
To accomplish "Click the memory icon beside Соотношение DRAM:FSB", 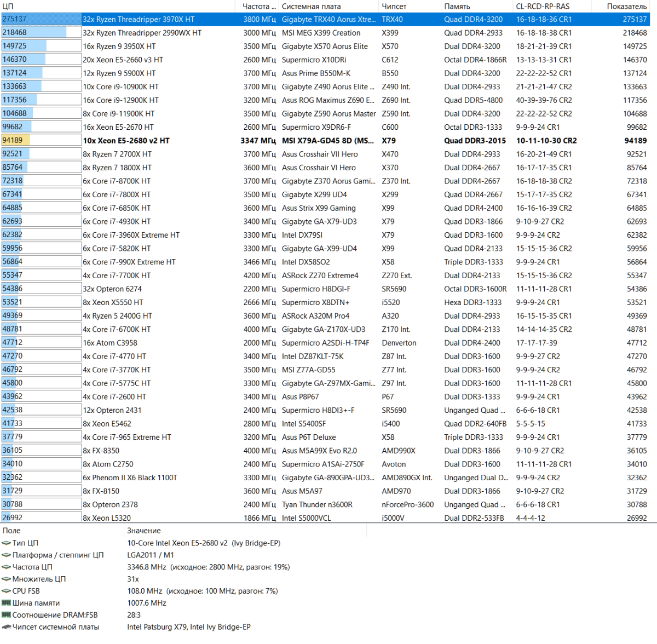I will [6, 615].
